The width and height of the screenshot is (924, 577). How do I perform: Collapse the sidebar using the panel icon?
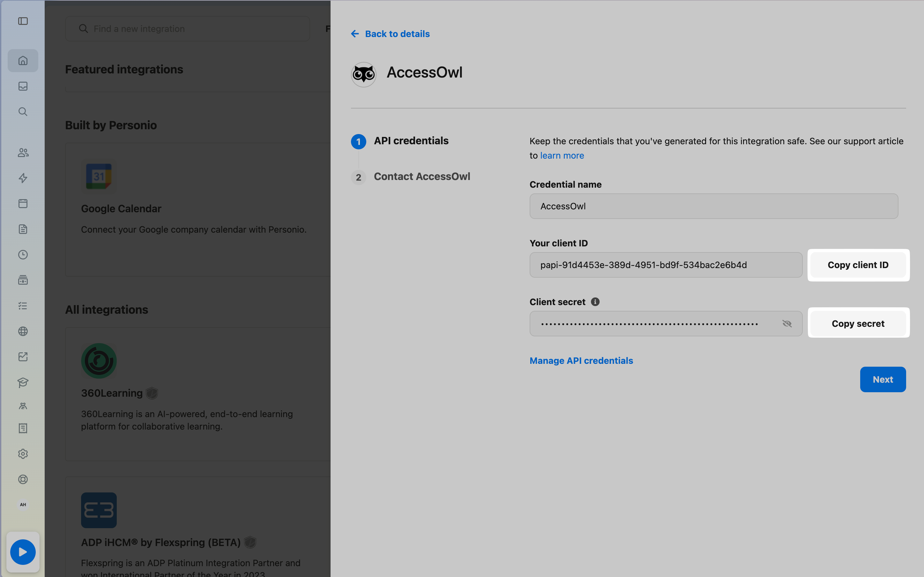click(x=23, y=21)
